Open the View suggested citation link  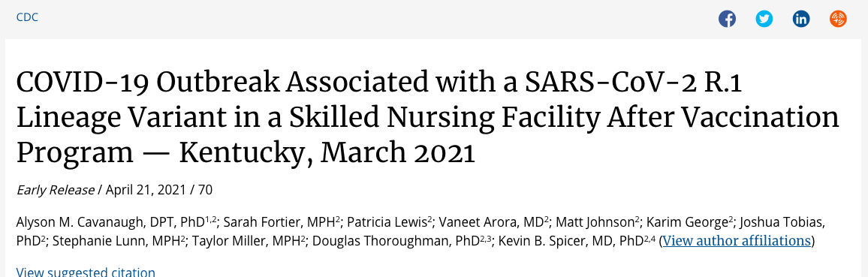(86, 272)
